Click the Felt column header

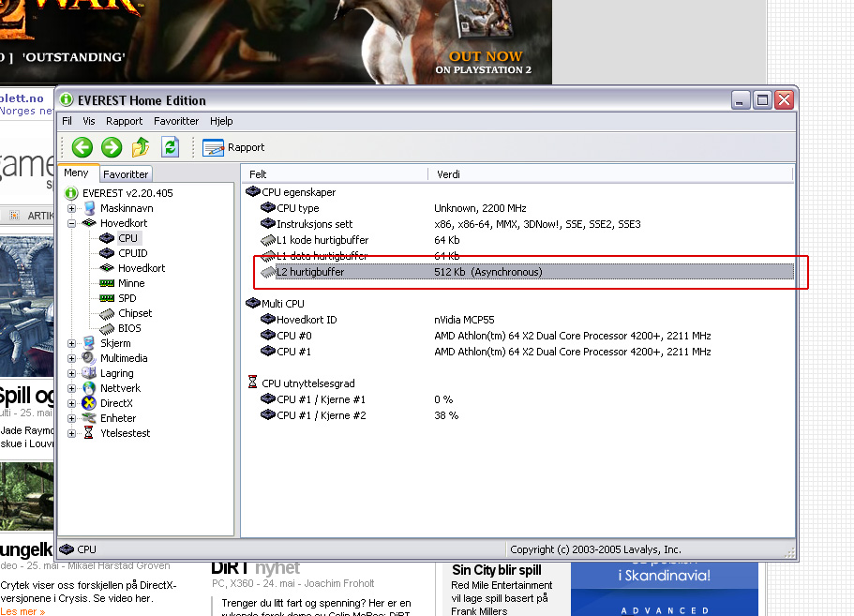click(335, 174)
